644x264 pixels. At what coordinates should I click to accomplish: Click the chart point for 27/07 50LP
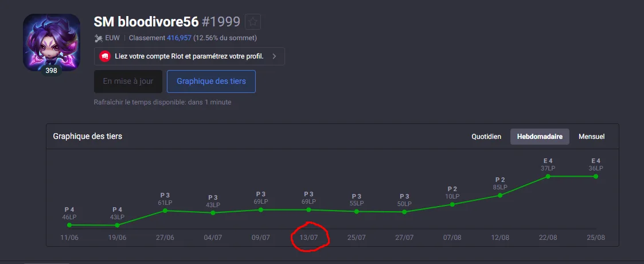coord(404,212)
